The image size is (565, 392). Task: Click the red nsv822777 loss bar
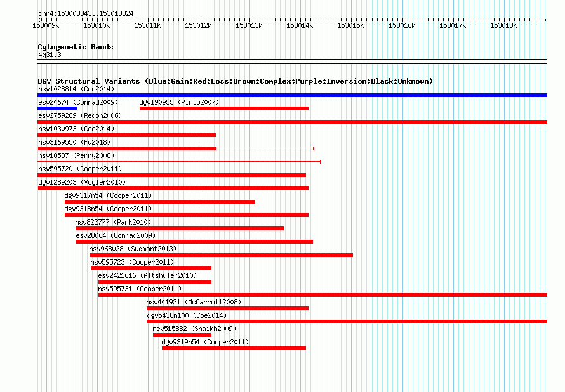click(180, 228)
